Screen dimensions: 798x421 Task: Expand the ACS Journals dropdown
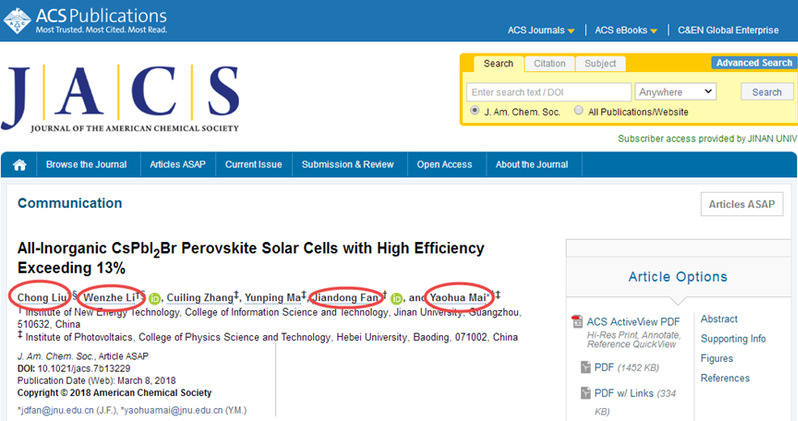[541, 31]
